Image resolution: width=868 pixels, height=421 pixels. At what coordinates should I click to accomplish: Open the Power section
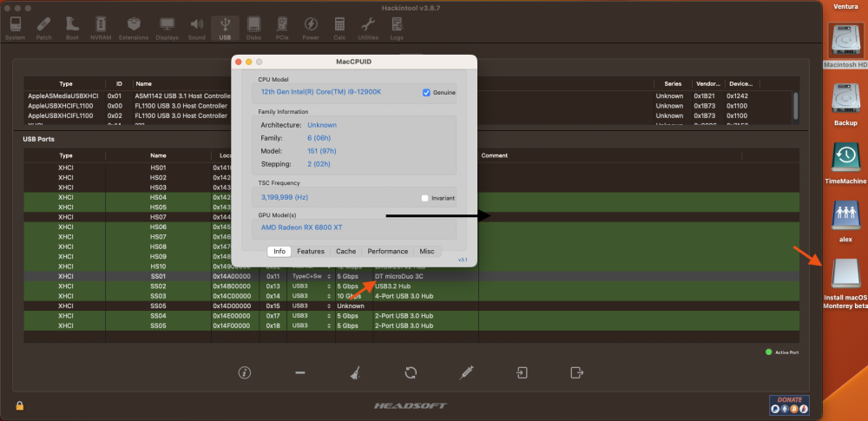(x=311, y=29)
